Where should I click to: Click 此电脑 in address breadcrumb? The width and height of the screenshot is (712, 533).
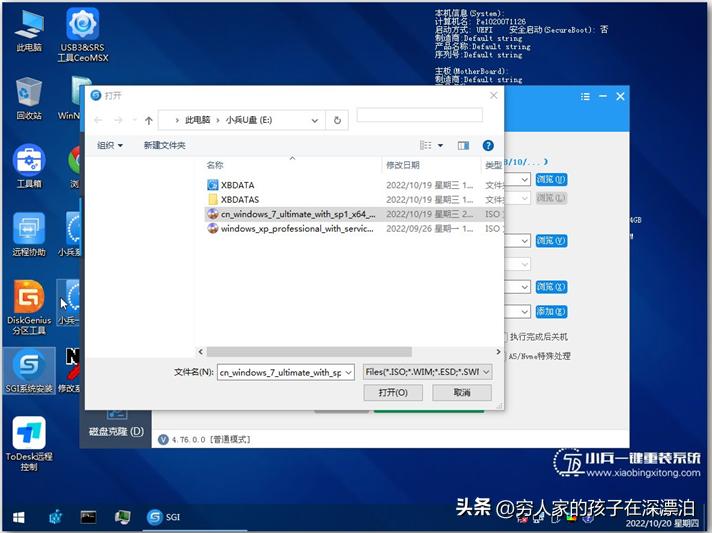pos(198,120)
